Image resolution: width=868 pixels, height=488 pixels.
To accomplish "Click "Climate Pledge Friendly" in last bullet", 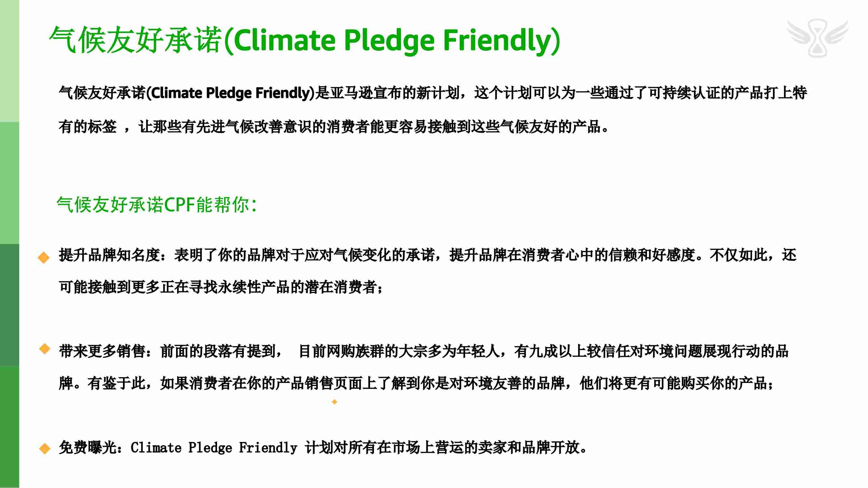I will [214, 448].
